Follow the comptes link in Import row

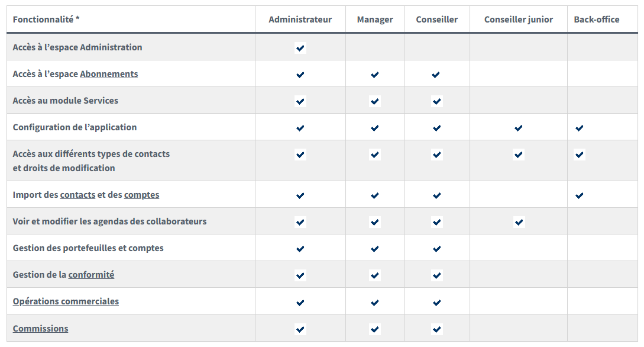[x=142, y=195]
